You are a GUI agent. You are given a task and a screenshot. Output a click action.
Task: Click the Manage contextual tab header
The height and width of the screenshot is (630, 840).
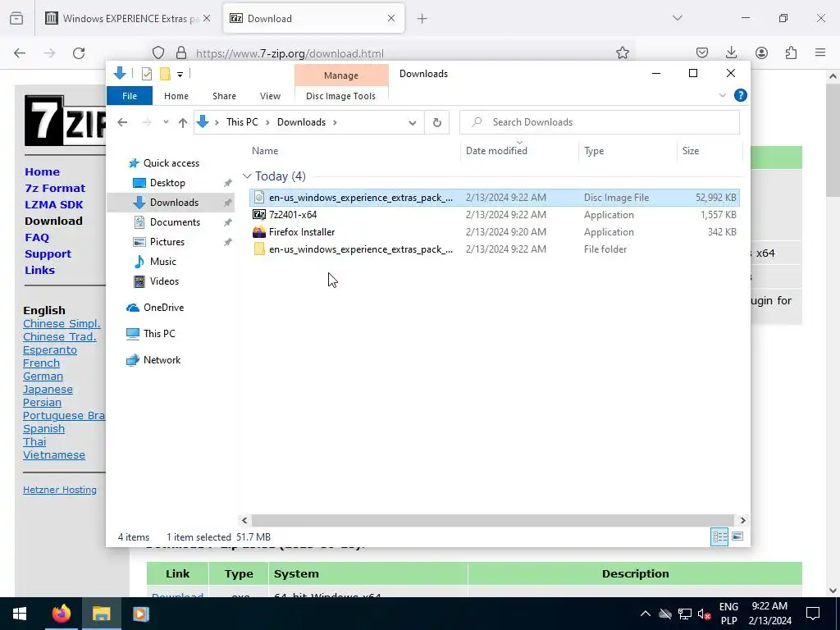[x=341, y=75]
